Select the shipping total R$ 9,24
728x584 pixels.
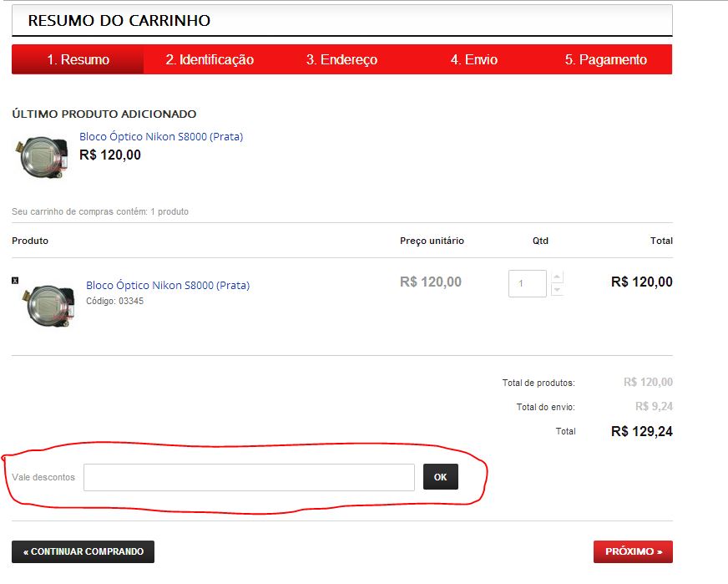[654, 407]
